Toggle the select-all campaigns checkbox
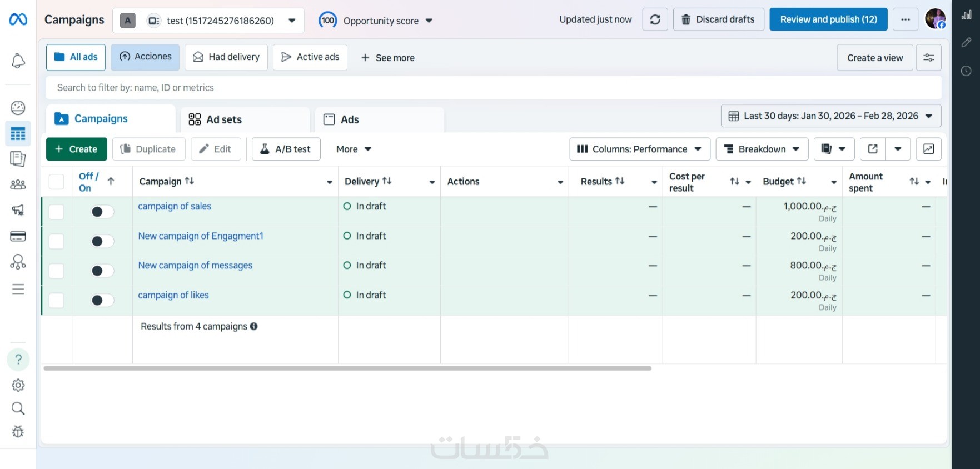The image size is (980, 469). click(x=57, y=182)
